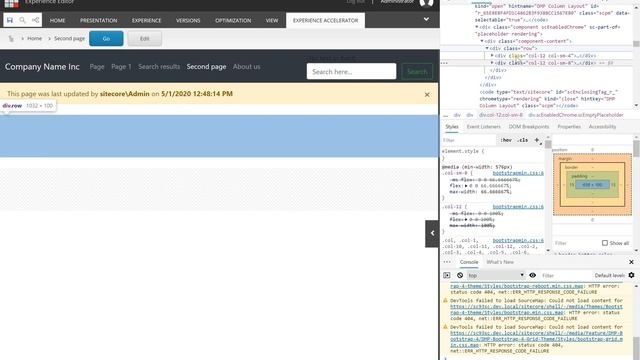Click the sidebar collapse arrow handle
The height and width of the screenshot is (360, 640).
[432, 233]
